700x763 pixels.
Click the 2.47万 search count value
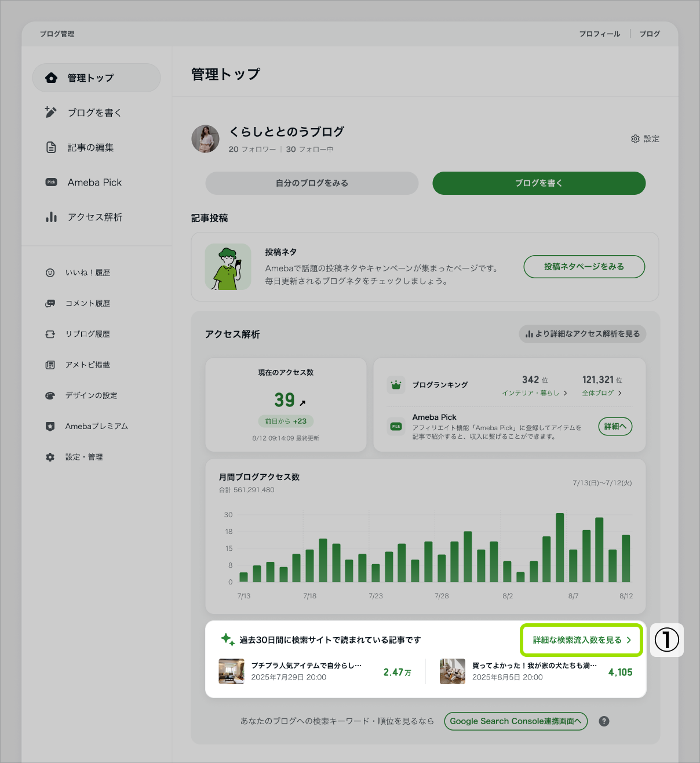click(x=398, y=673)
